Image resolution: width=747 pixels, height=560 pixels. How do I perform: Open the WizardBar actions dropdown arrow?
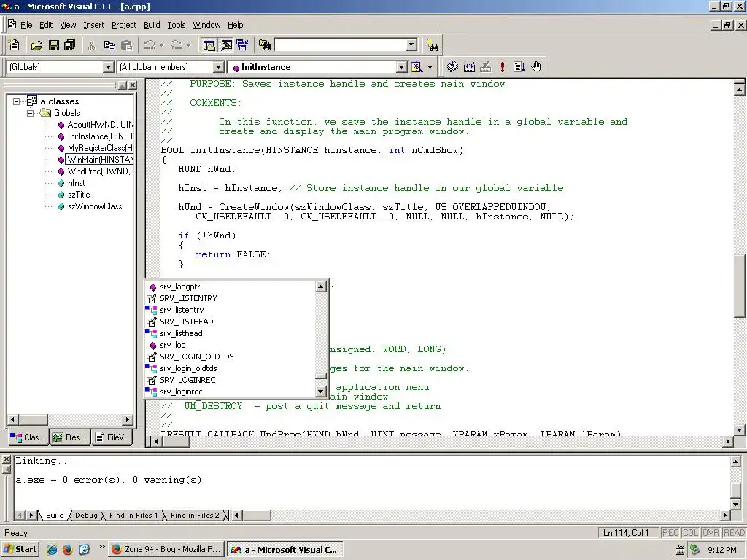[430, 67]
